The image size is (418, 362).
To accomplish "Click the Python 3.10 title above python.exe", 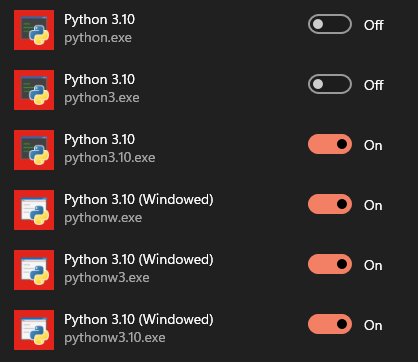I will pyautogui.click(x=99, y=20).
